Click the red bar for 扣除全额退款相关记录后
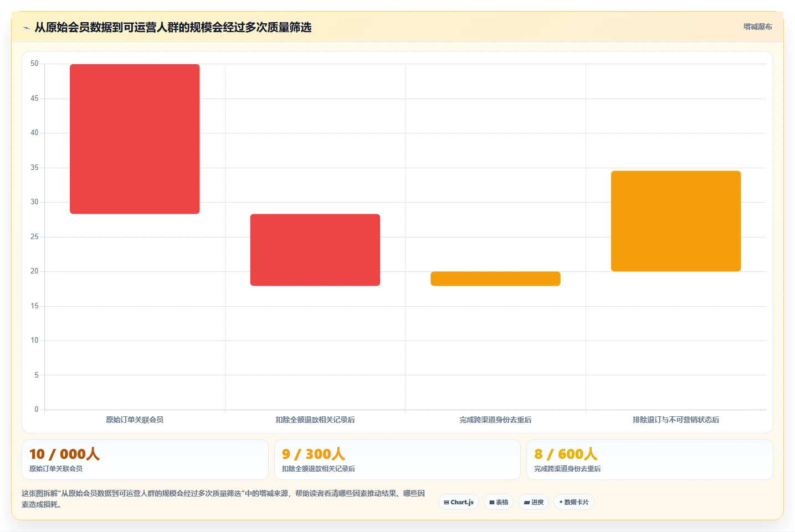The image size is (795, 532). 315,250
